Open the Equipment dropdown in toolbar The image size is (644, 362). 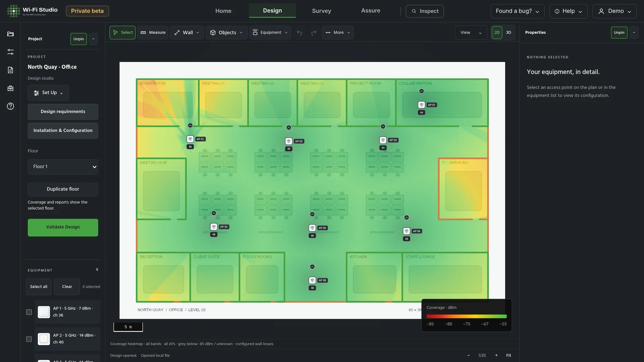click(270, 33)
